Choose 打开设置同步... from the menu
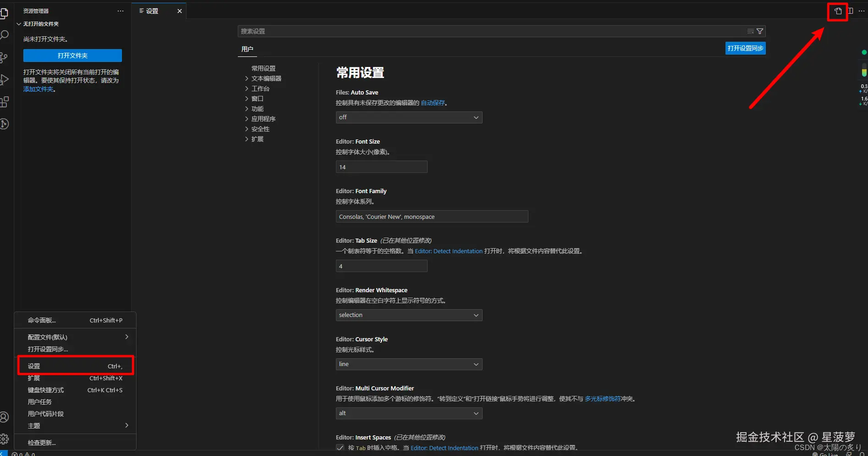 pyautogui.click(x=75, y=349)
